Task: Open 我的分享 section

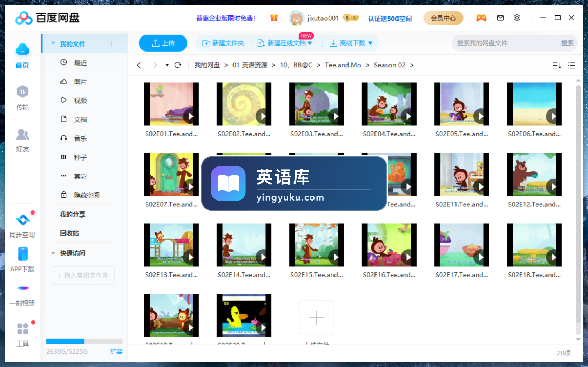Action: [x=73, y=214]
